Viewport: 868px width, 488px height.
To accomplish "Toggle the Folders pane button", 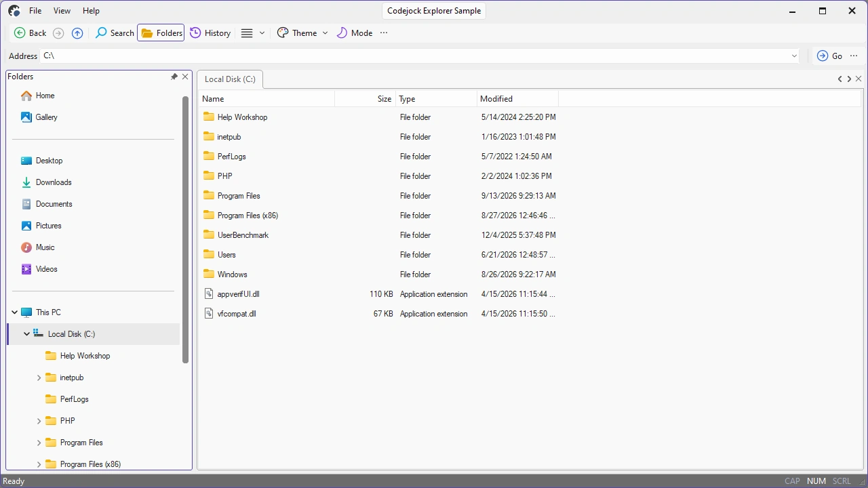I will click(x=161, y=33).
